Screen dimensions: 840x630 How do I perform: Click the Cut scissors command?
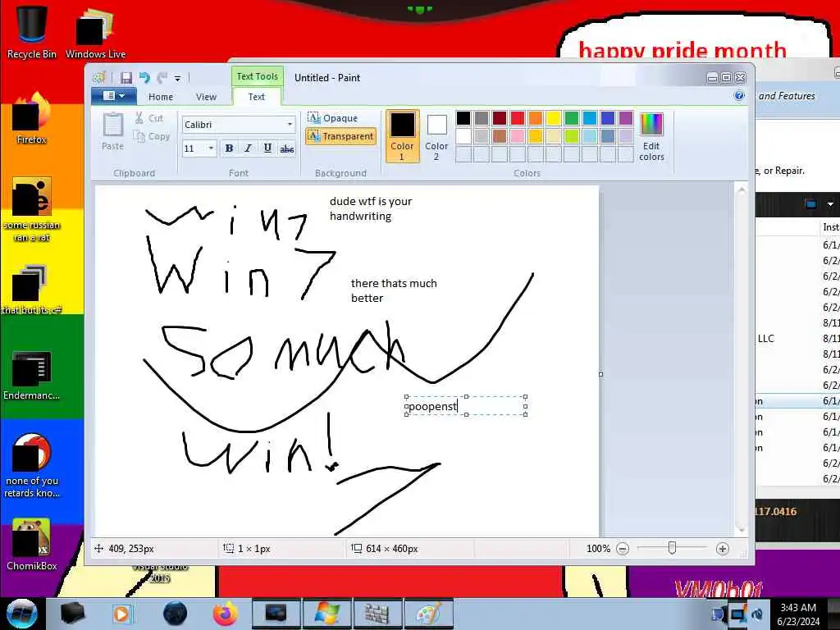tap(149, 118)
